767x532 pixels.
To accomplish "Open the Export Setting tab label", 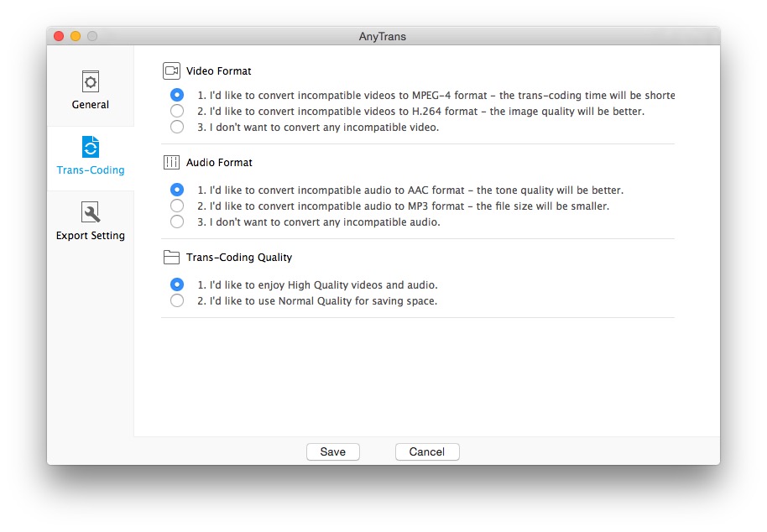I will click(90, 236).
